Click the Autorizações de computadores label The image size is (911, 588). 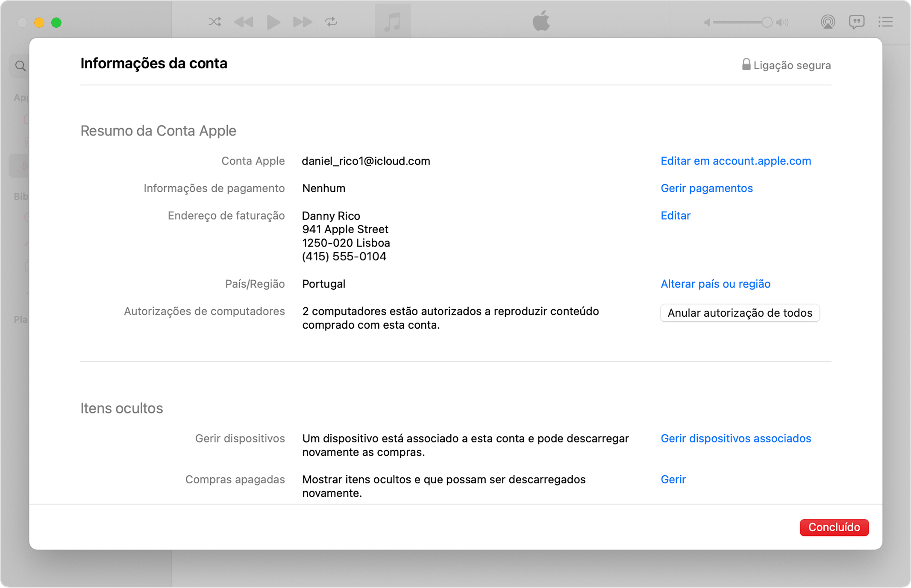coord(204,312)
